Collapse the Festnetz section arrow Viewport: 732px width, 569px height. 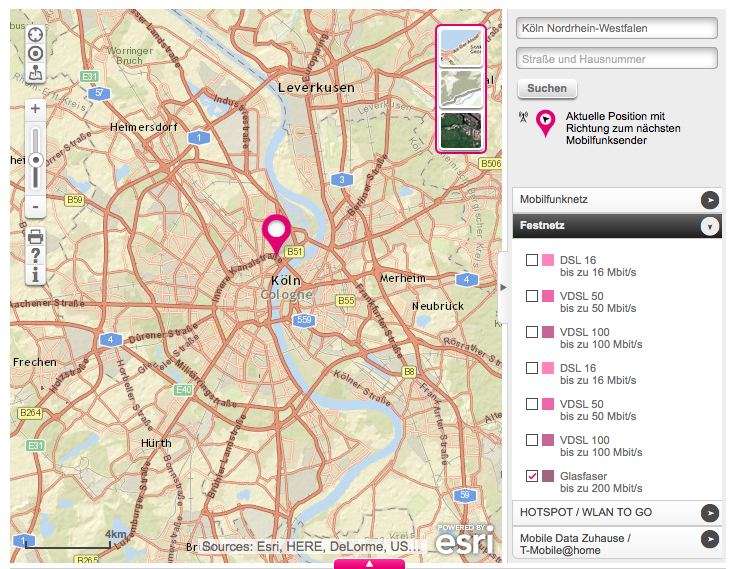(710, 226)
